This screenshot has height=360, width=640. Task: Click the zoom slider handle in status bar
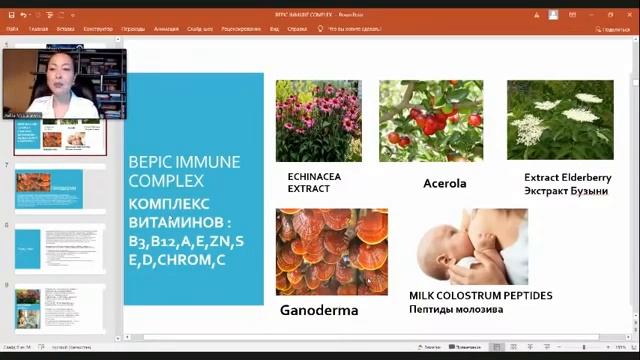[584, 347]
